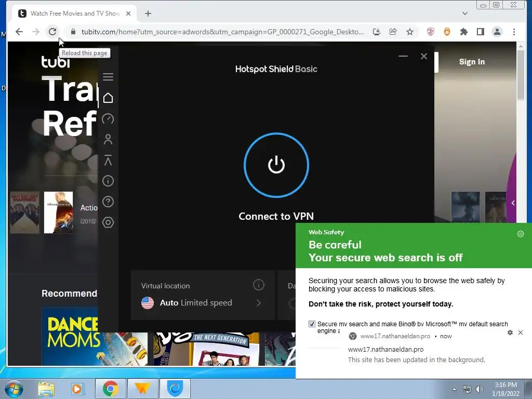Screen dimensions: 532x399
Task: Click the tubitv.com address bar
Action: 222,32
